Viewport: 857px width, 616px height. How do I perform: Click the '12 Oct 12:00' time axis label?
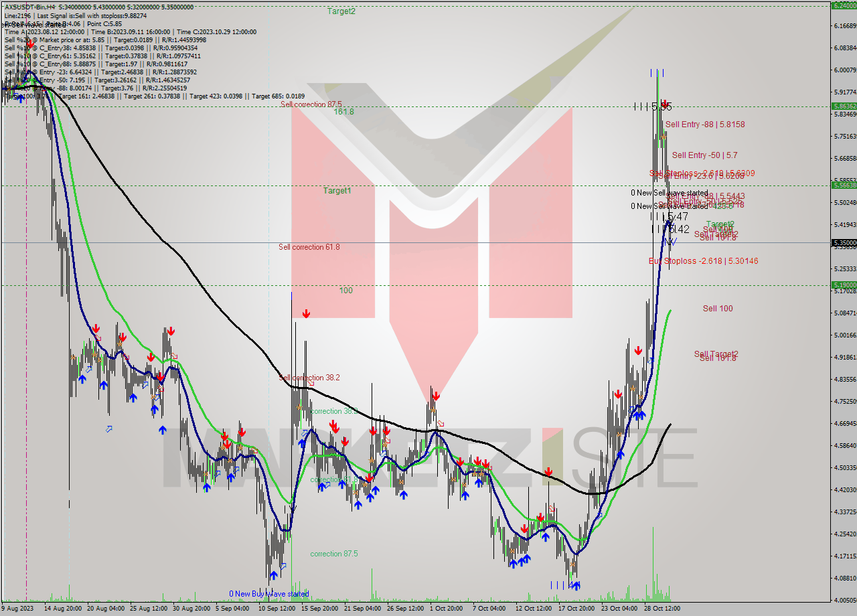click(x=534, y=609)
